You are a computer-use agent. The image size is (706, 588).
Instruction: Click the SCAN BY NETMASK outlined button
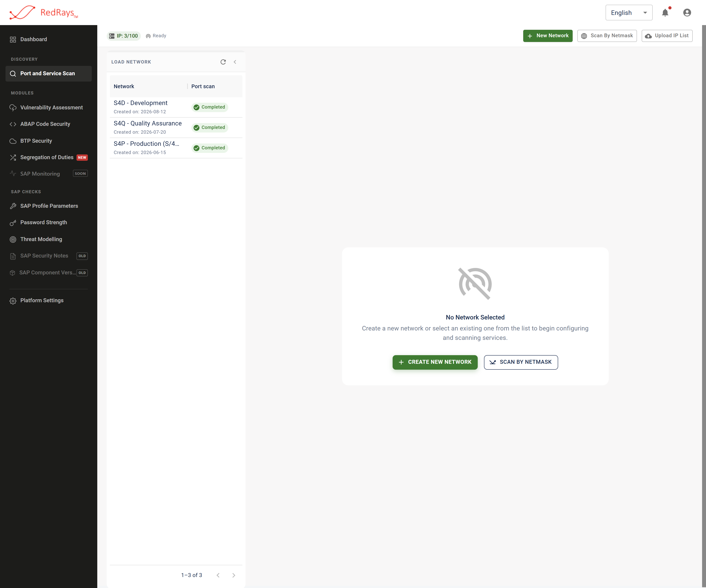[521, 362]
